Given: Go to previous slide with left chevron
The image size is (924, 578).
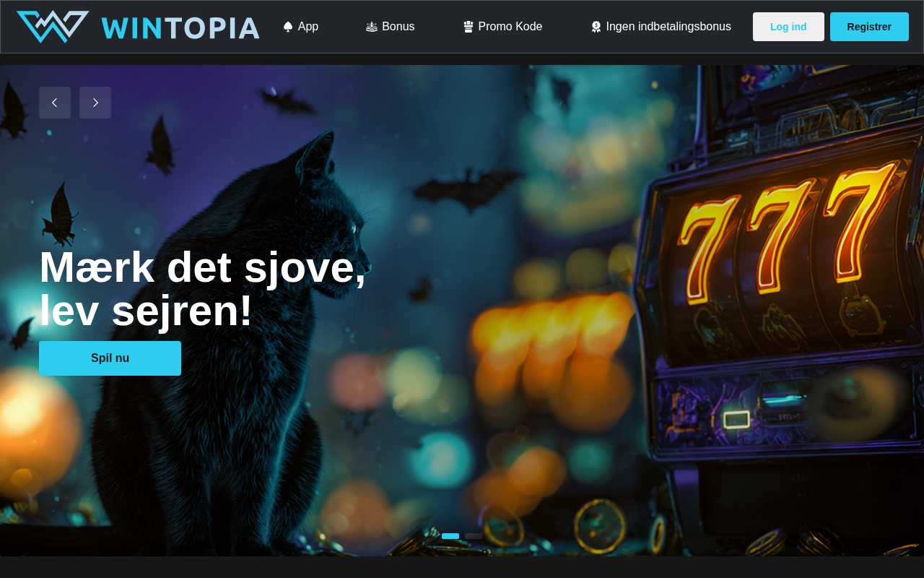Looking at the screenshot, I should 55,103.
